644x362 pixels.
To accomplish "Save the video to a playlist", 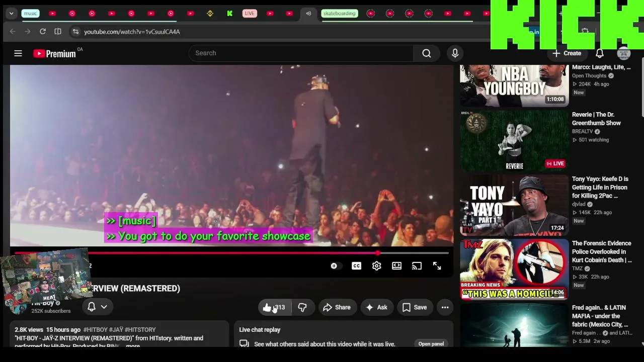I will pyautogui.click(x=415, y=307).
